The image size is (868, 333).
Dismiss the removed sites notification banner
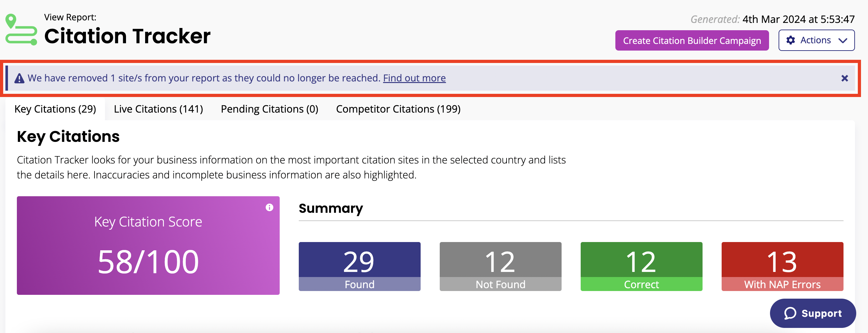coord(844,79)
